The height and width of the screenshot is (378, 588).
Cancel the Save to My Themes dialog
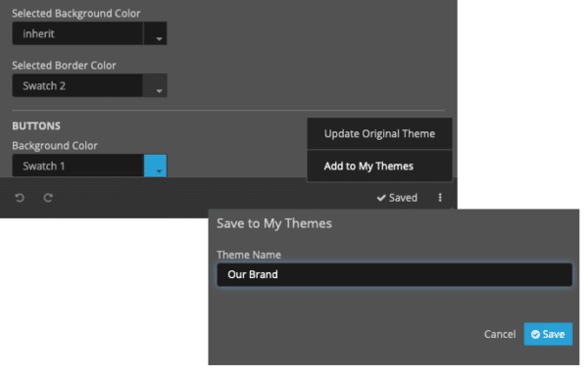click(500, 334)
